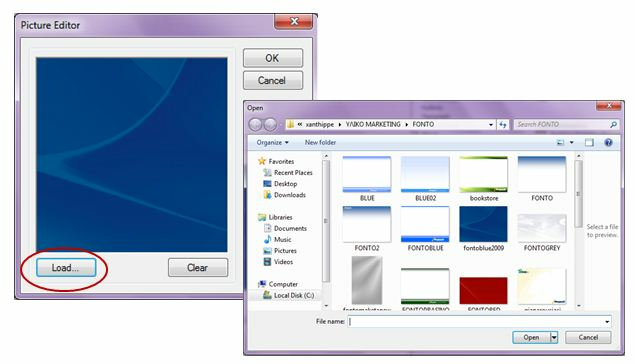
Task: Click the search magnifier icon
Action: coord(613,125)
